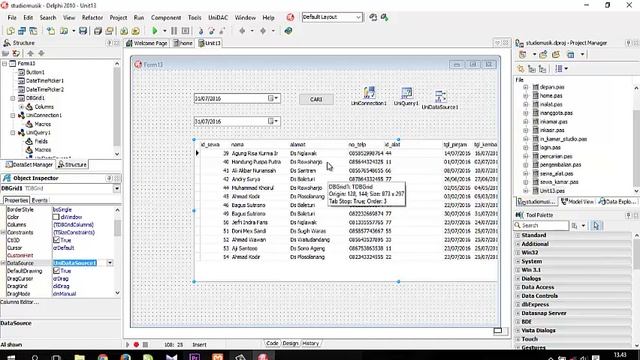640x360 pixels.
Task: Open Object Inspector component selector dropdown
Action: [116, 189]
